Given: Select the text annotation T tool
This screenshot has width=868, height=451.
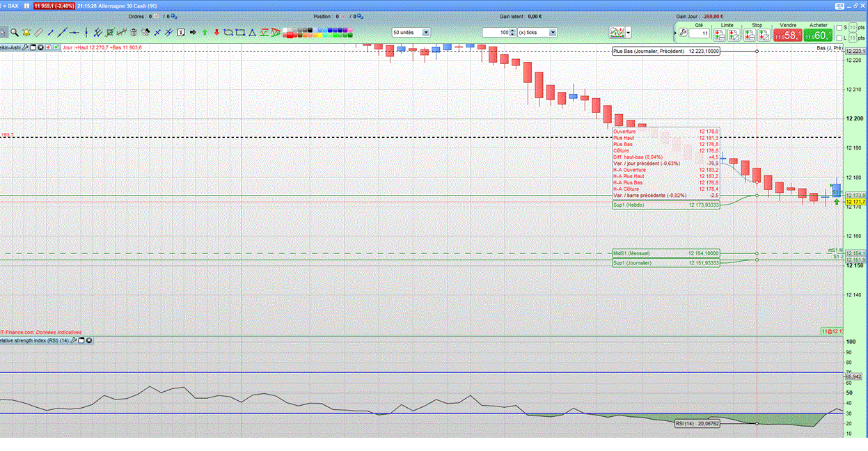Looking at the screenshot, I should (181, 32).
